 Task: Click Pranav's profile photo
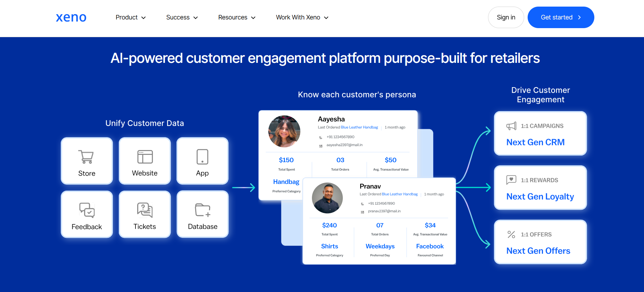(327, 198)
